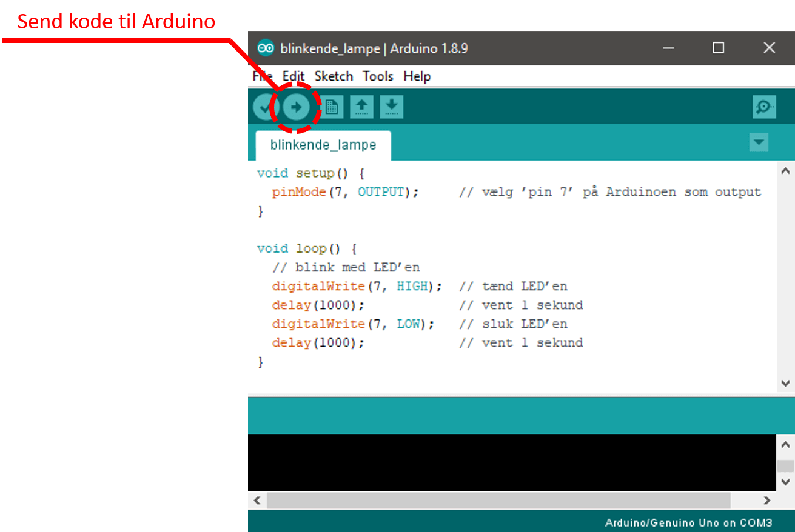Click horizontal scrollbar right arrow

767,500
